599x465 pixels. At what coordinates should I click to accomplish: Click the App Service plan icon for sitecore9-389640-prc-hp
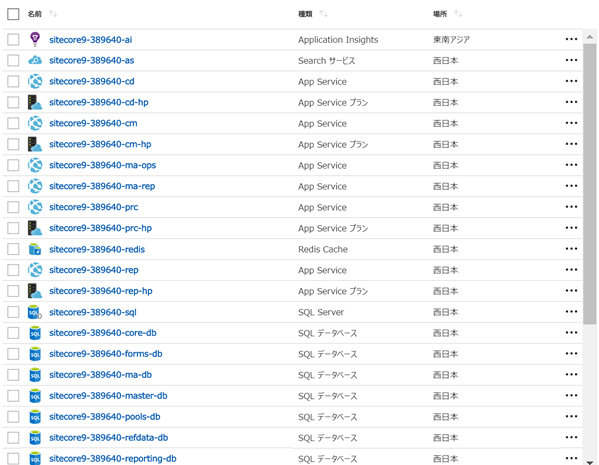pos(35,228)
